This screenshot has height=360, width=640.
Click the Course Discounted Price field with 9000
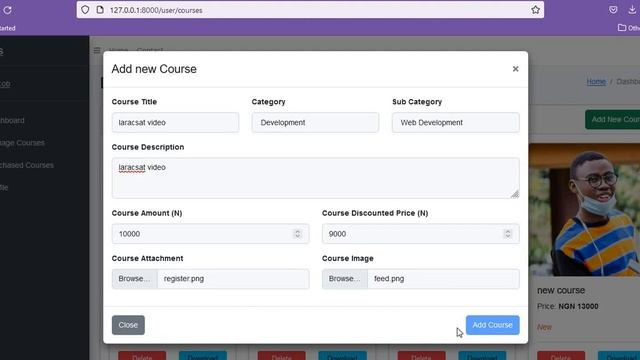coord(421,233)
